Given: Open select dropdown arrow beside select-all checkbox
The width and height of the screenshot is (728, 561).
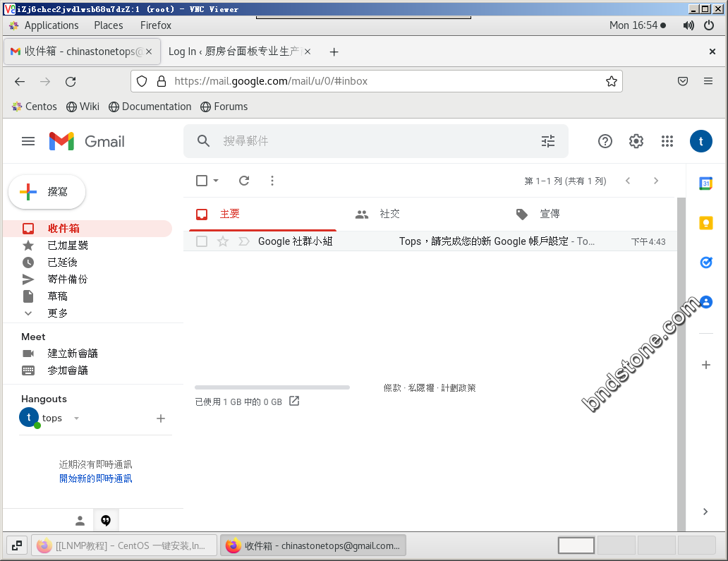Looking at the screenshot, I should (216, 181).
